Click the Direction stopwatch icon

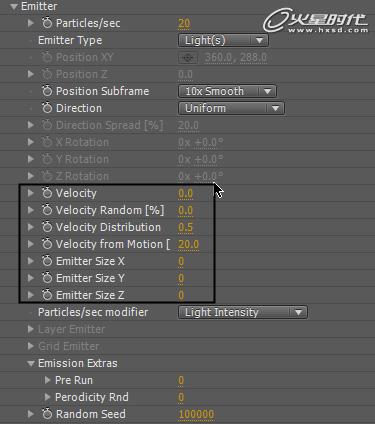(47, 108)
